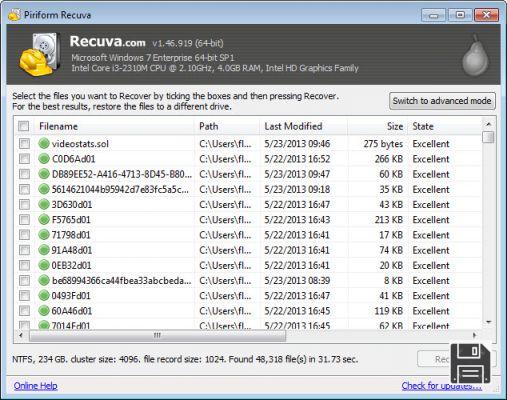Click green status dot of 0493Fd01
Screen dimensions: 507x400
(44, 296)
